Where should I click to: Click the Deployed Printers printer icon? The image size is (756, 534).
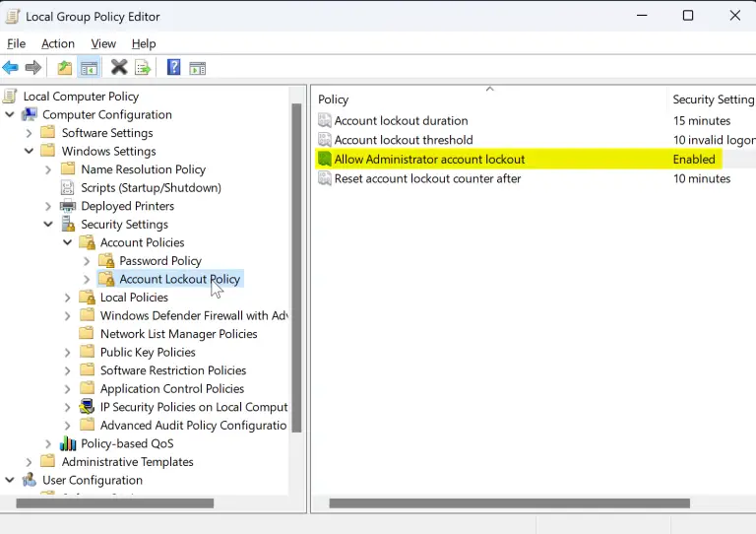point(68,206)
